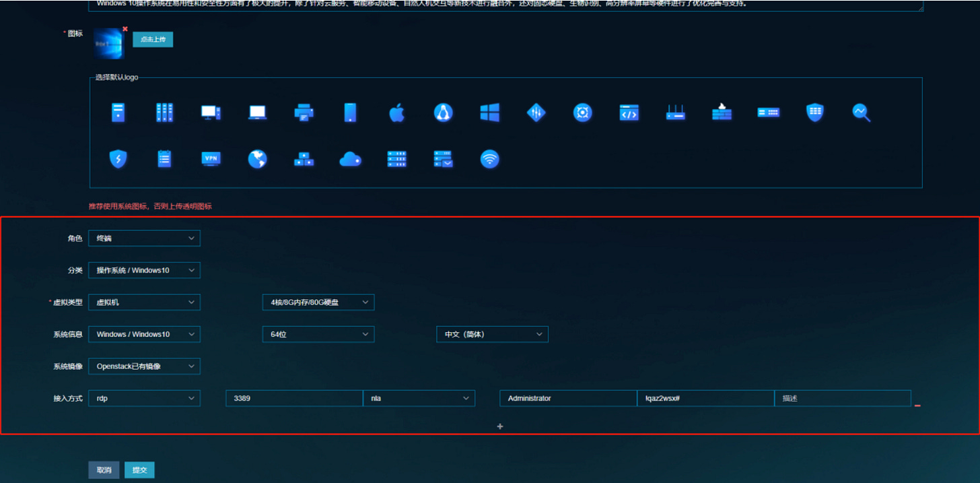
Task: Pick the Linux penguin logo
Action: (443, 112)
